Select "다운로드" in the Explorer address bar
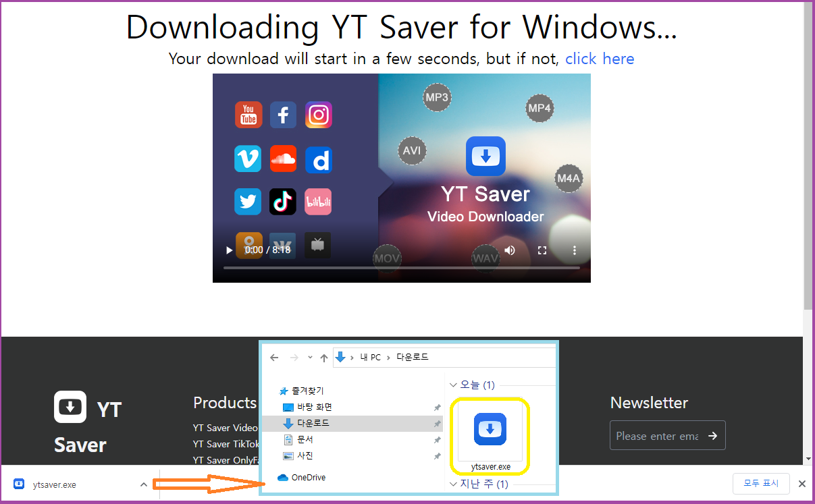 411,357
